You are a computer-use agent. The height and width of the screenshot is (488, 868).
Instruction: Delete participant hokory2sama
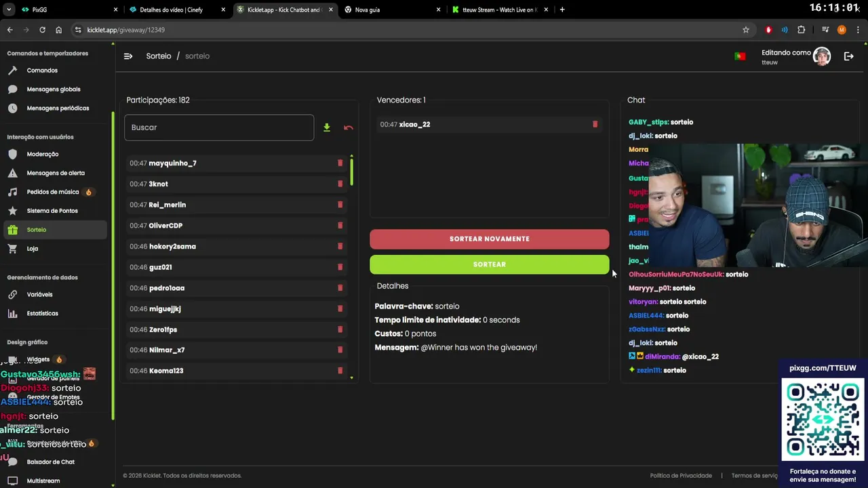pyautogui.click(x=340, y=246)
